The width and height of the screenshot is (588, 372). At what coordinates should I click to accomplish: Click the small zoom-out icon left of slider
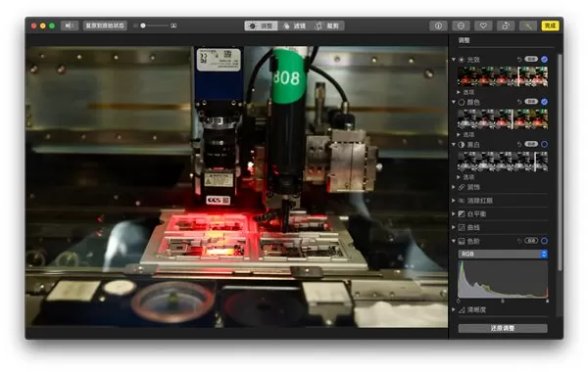(135, 25)
